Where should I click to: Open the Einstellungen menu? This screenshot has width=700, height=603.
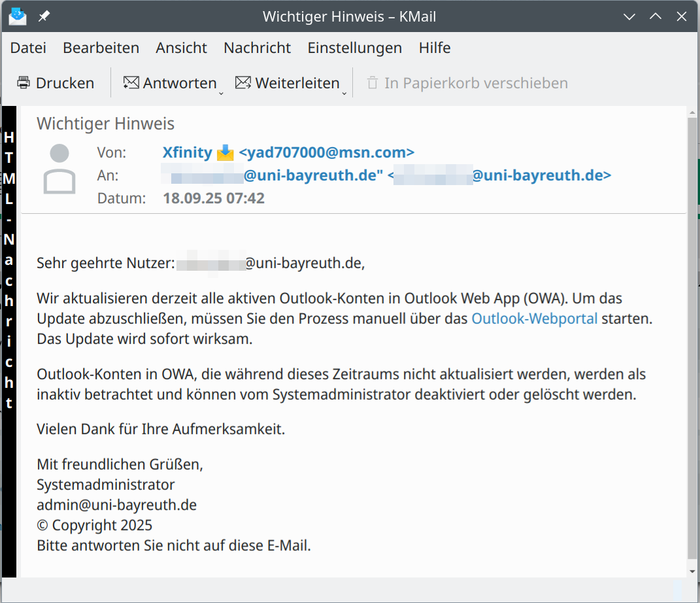(x=354, y=48)
